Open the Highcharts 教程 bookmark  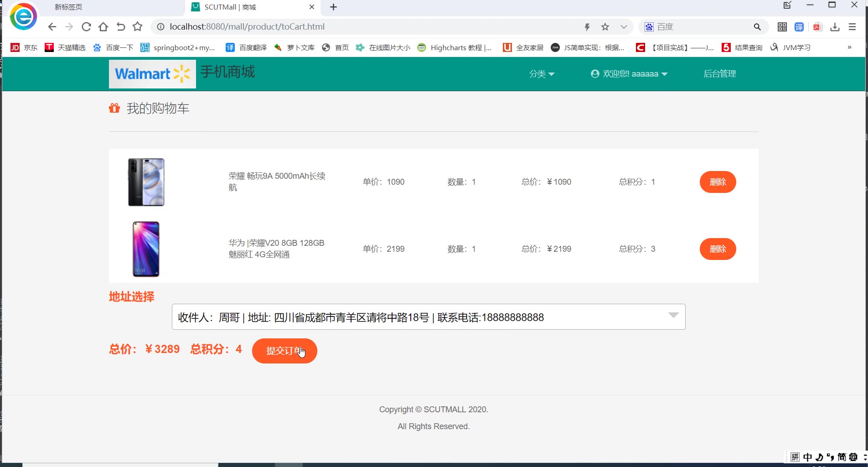tap(455, 47)
